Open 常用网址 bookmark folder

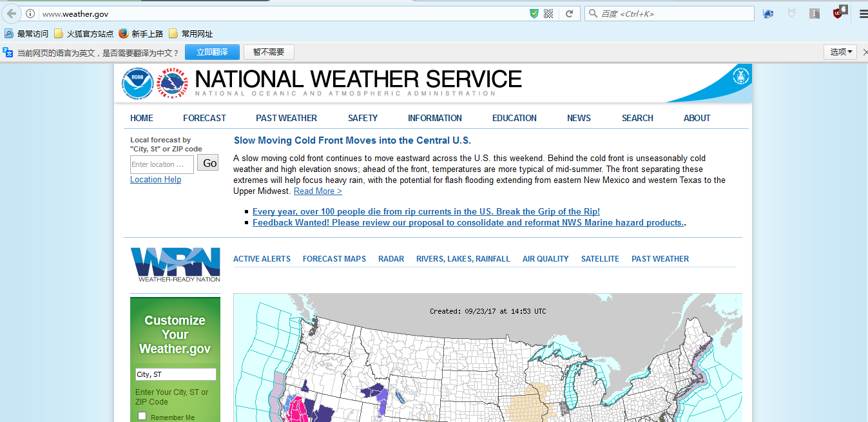191,34
